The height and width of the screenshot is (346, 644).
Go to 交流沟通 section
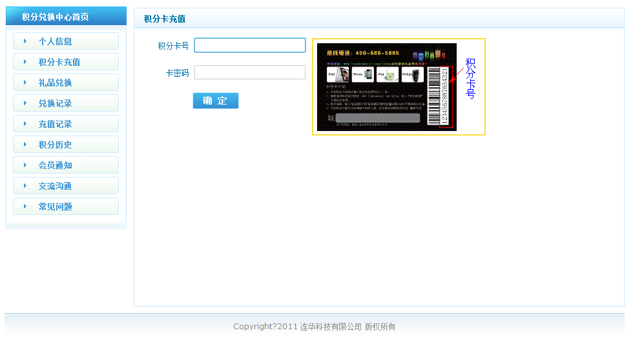point(66,185)
